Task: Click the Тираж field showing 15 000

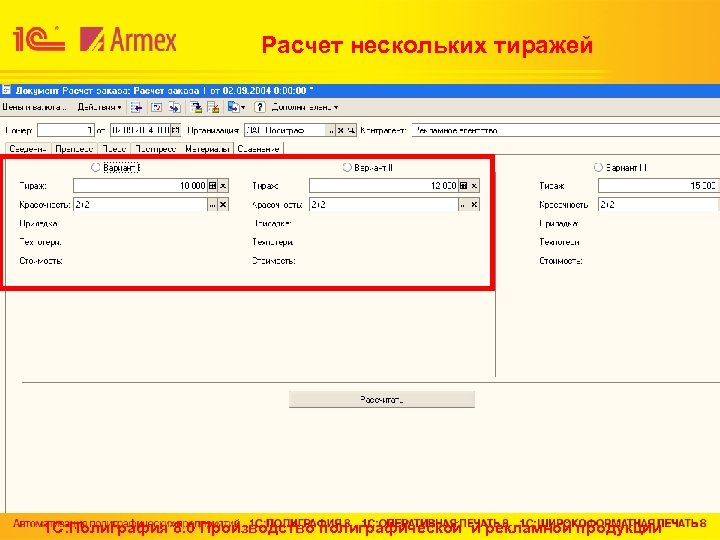Action: pyautogui.click(x=658, y=186)
